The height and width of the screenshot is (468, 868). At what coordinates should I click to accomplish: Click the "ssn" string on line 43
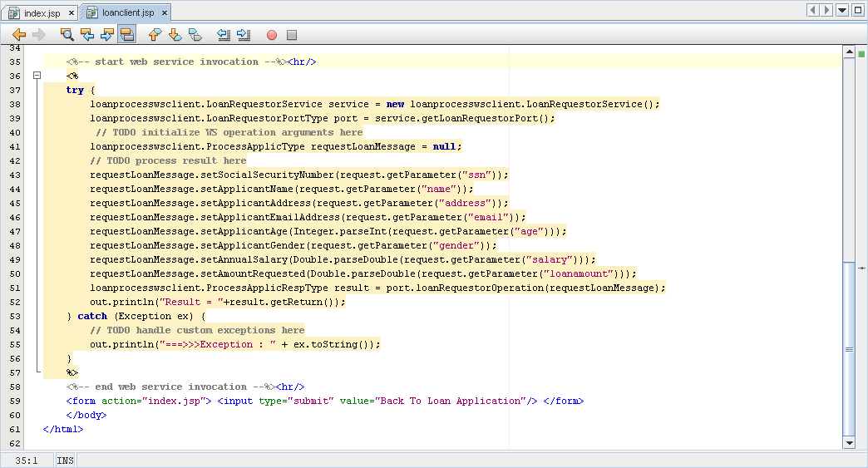(x=476, y=175)
